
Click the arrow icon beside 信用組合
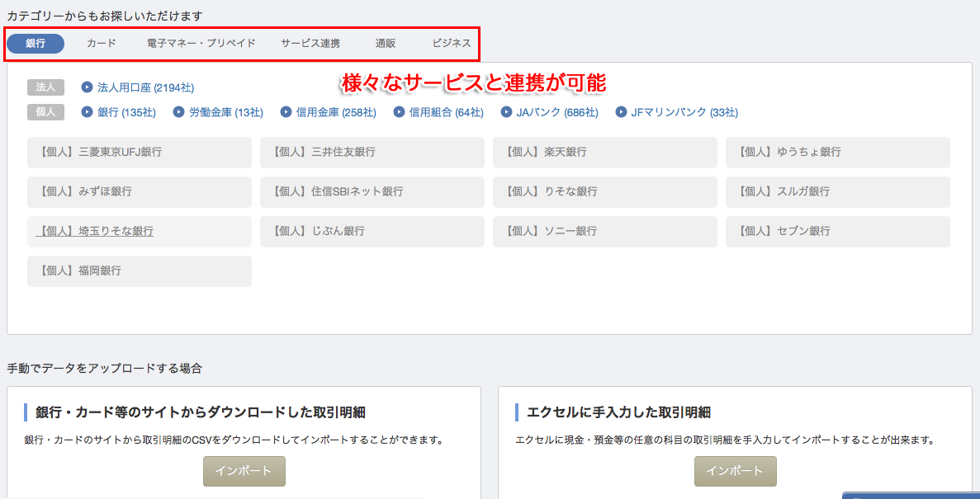(400, 112)
